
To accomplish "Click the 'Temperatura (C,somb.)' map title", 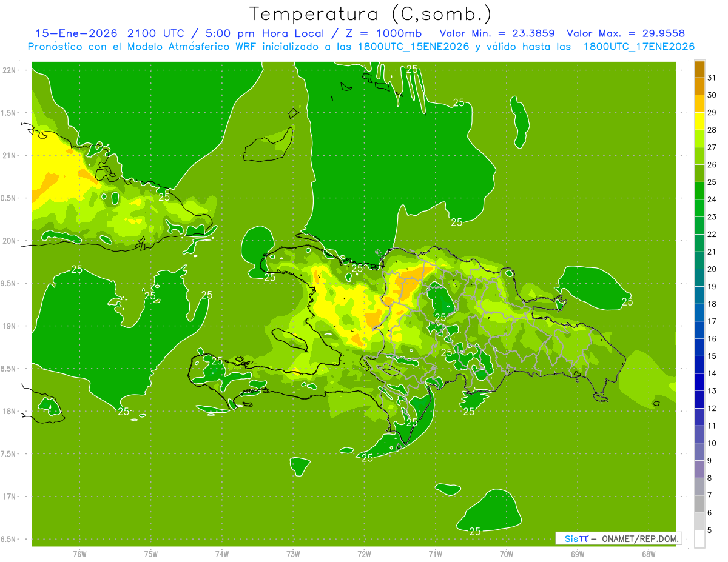I will [370, 14].
